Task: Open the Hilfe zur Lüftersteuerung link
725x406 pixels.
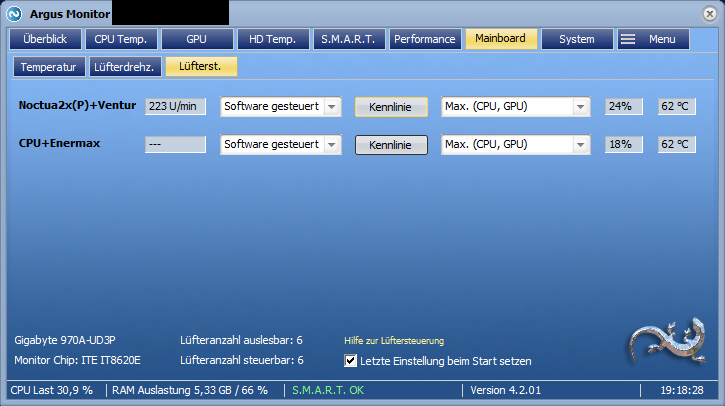Action: click(394, 341)
